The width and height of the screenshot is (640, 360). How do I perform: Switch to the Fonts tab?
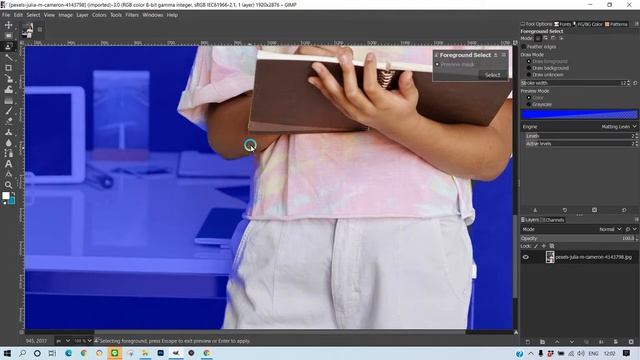click(562, 24)
